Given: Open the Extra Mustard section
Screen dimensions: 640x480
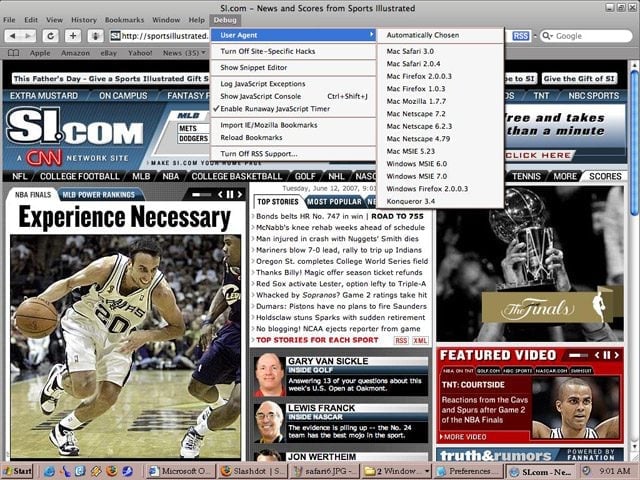Looking at the screenshot, I should [44, 96].
